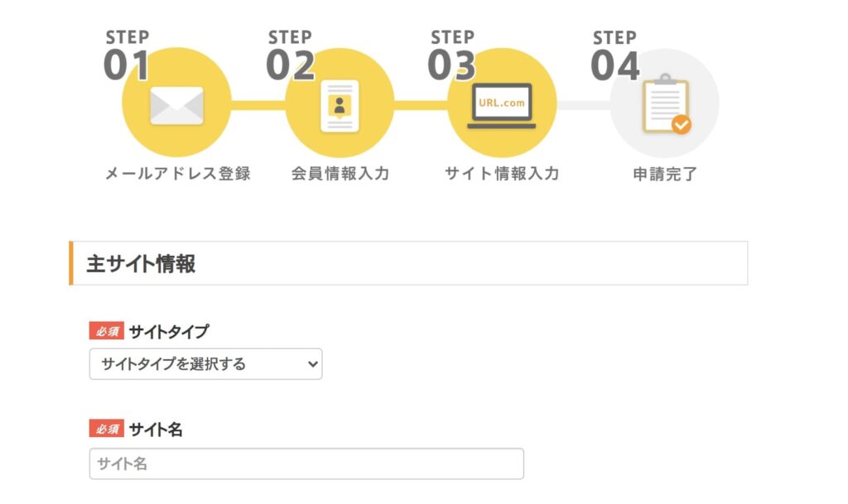Click the STEP 04 number label
The width and height of the screenshot is (848, 504).
coord(615,55)
